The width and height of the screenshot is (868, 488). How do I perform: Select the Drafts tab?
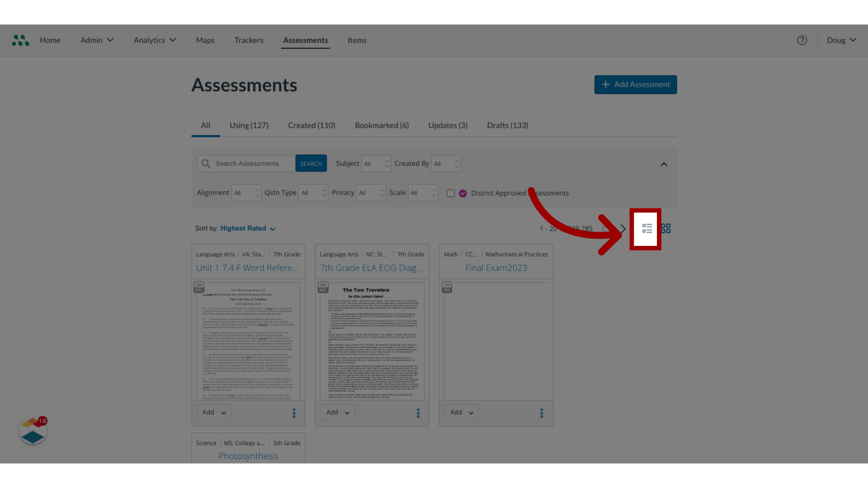[x=508, y=125]
